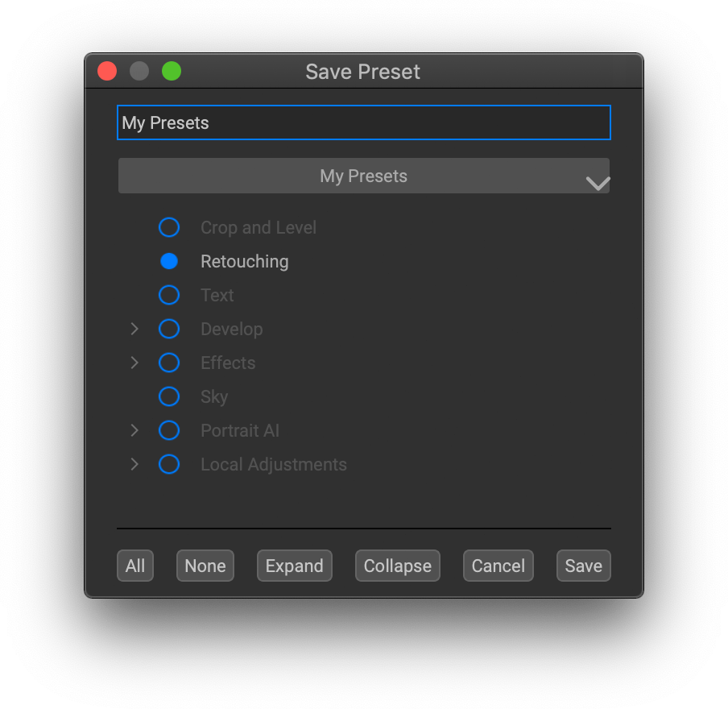The height and width of the screenshot is (709, 728).
Task: Click the Expand button
Action: click(x=294, y=566)
